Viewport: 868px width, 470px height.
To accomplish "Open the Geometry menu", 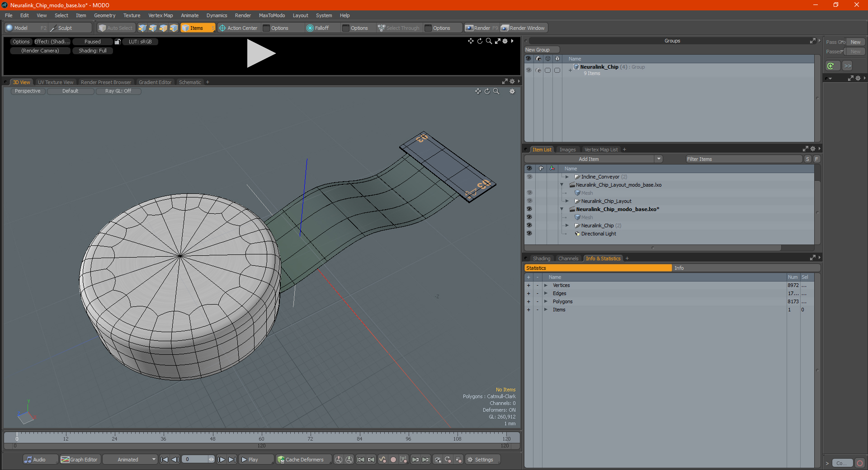I will click(104, 15).
